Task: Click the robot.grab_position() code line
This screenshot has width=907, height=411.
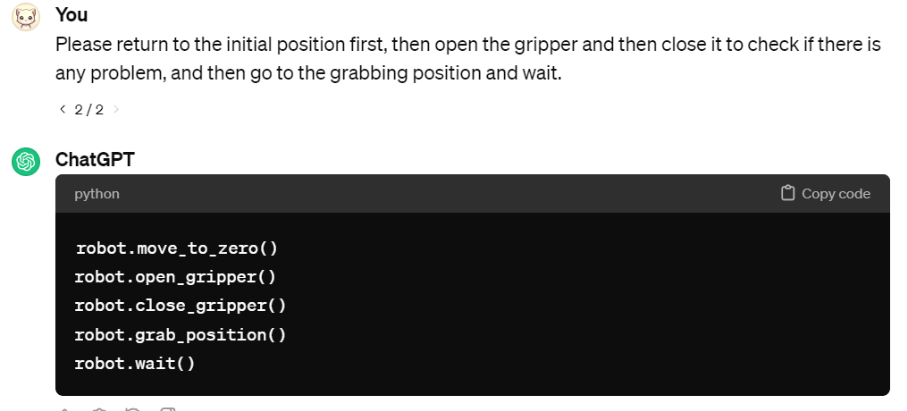Action: pyautogui.click(x=180, y=335)
